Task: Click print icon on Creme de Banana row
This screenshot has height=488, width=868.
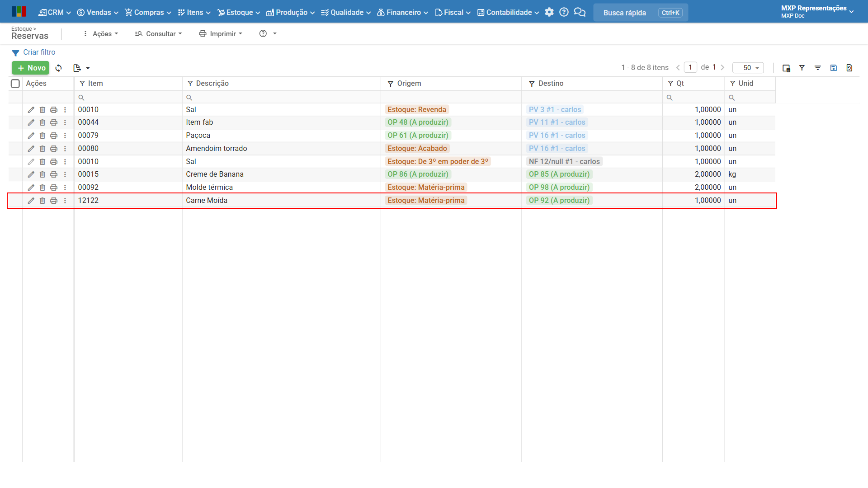Action: pyautogui.click(x=54, y=174)
